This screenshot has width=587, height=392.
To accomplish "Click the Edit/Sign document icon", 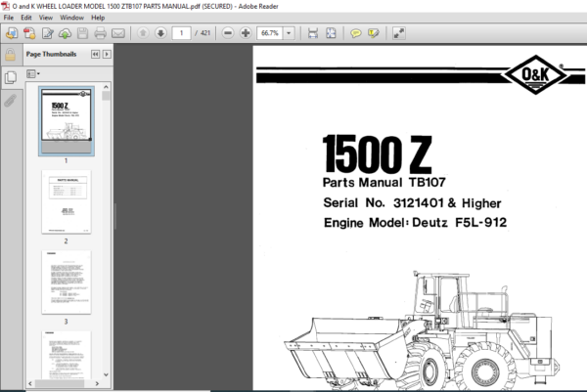I will 48,33.
